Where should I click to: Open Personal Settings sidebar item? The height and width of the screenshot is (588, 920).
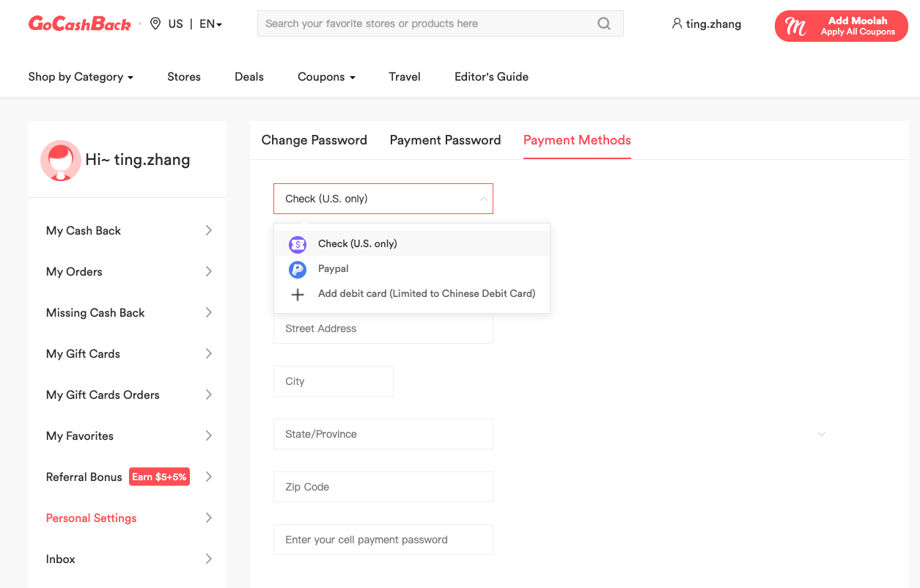128,518
